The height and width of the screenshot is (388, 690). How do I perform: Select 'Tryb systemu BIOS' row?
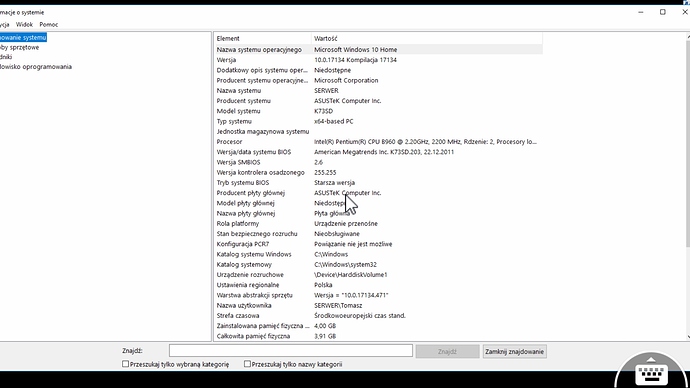[x=378, y=183]
